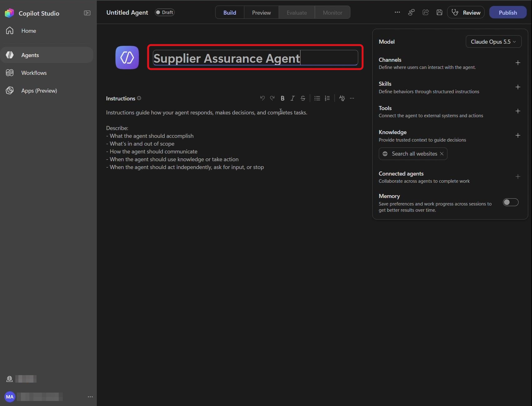This screenshot has width=532, height=406.
Task: Click the Supplier Assurance Agent name field
Action: click(255, 58)
